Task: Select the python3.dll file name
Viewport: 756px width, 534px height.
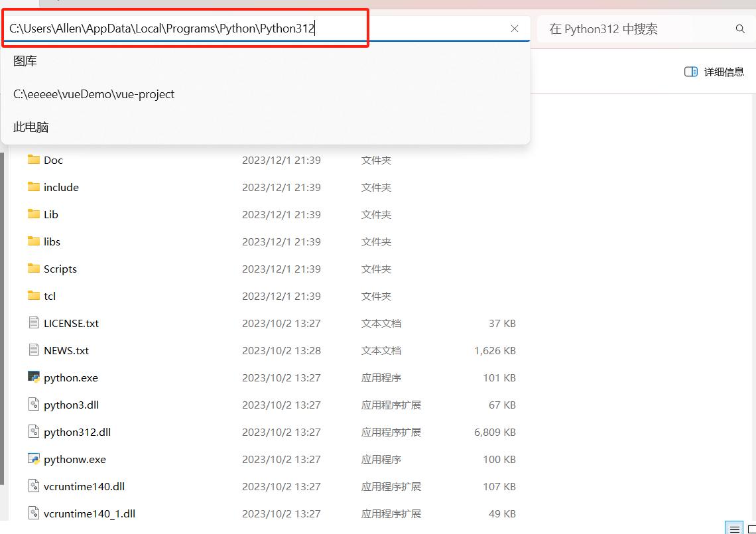Action: click(72, 405)
